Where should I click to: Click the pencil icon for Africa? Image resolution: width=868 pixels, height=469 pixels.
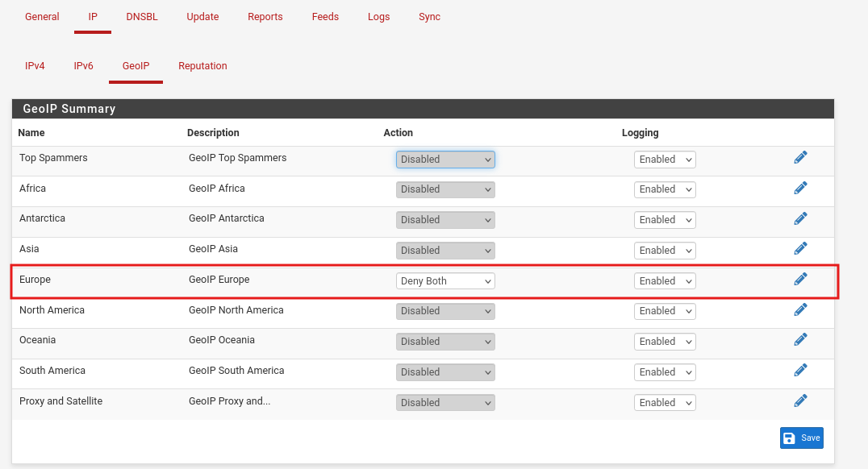click(800, 188)
